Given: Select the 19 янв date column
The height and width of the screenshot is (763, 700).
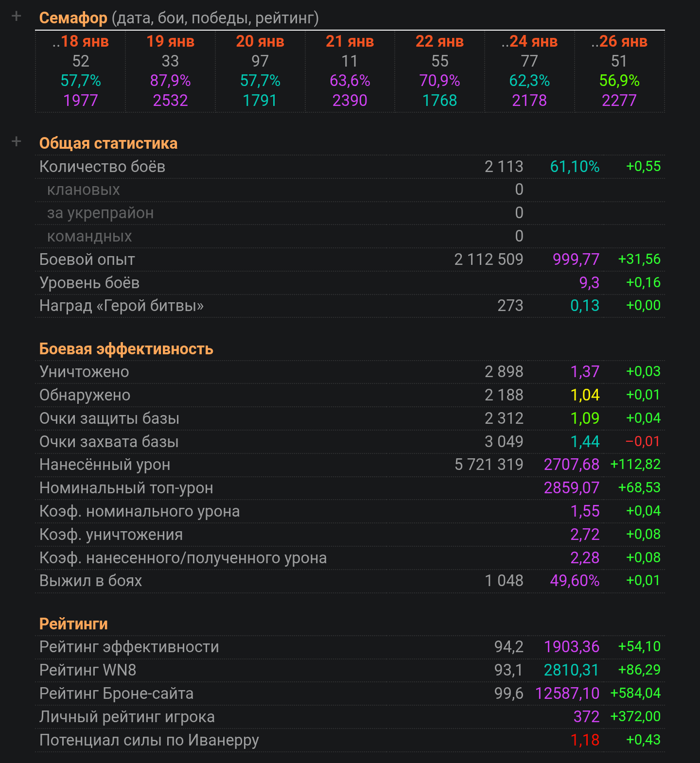Looking at the screenshot, I should (170, 41).
